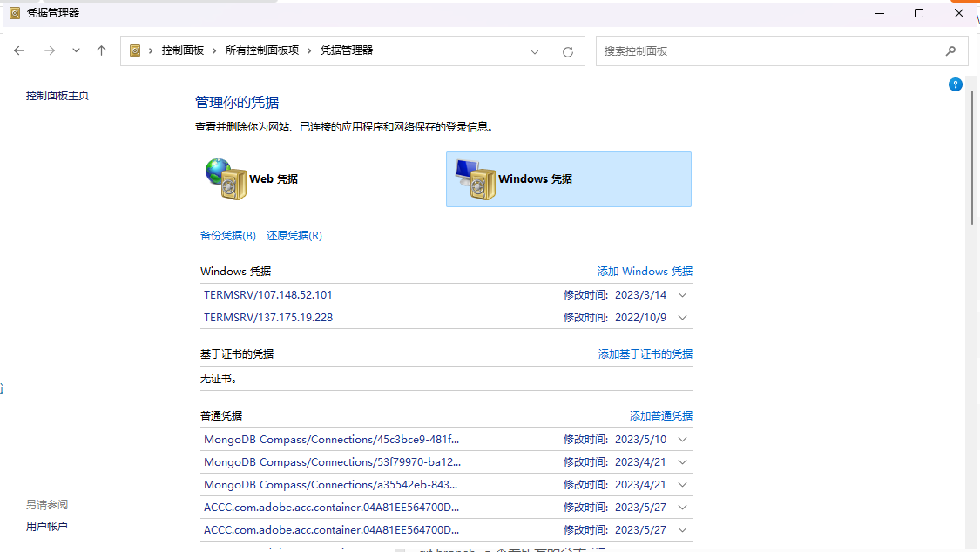Expand TERMSRV/107.148.52.101 chevron
This screenshot has width=980, height=552.
point(682,295)
